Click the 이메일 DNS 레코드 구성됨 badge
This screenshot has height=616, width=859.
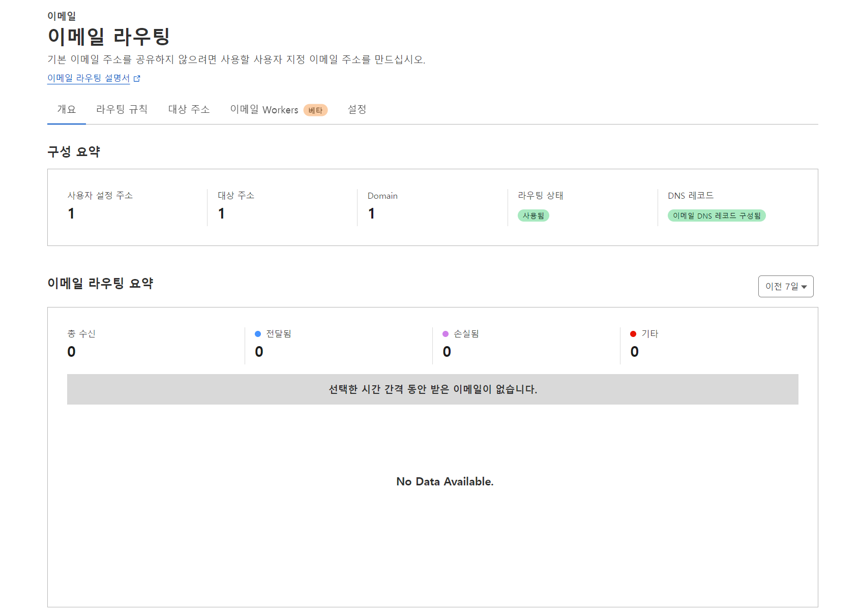pyautogui.click(x=716, y=215)
